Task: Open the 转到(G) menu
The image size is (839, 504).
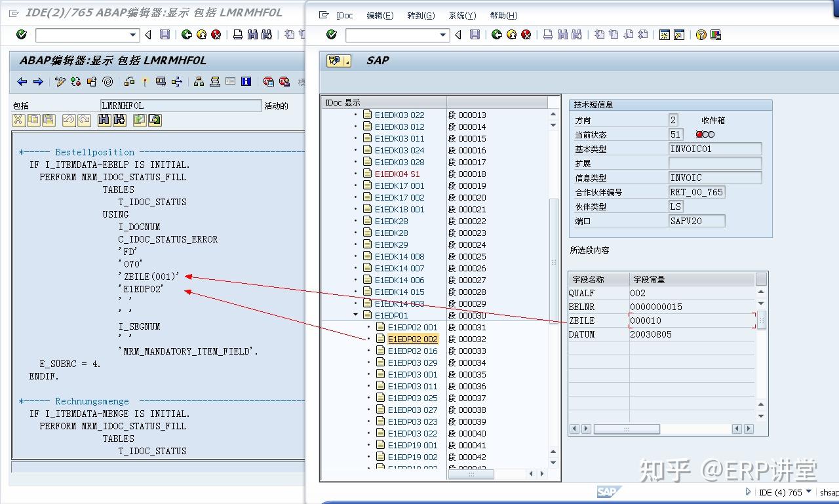Action: 421,16
